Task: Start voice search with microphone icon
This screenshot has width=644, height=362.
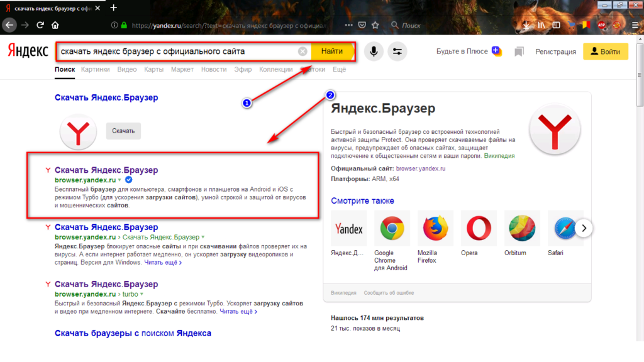Action: [x=374, y=52]
